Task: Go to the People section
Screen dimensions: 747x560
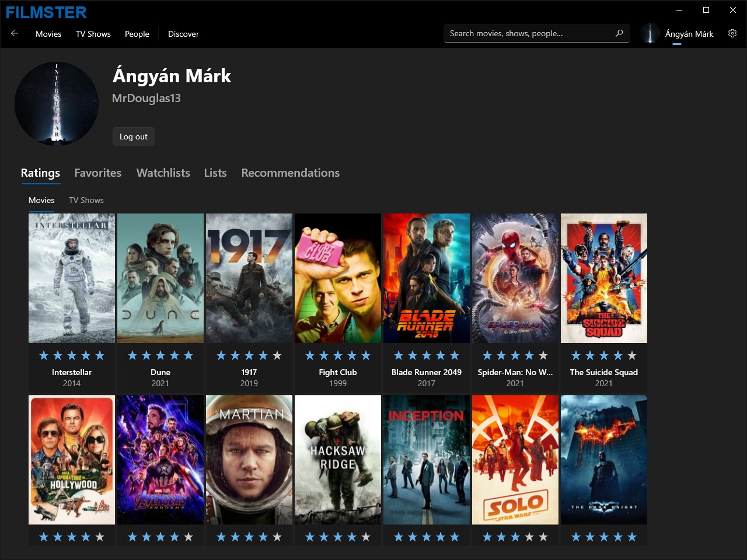Action: pos(137,34)
